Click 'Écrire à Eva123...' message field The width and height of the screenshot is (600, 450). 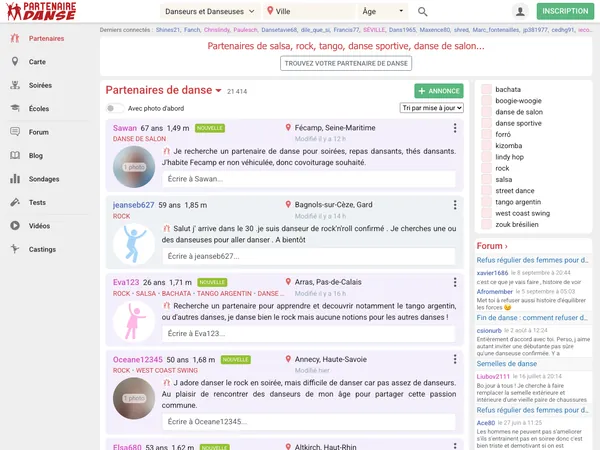309,333
